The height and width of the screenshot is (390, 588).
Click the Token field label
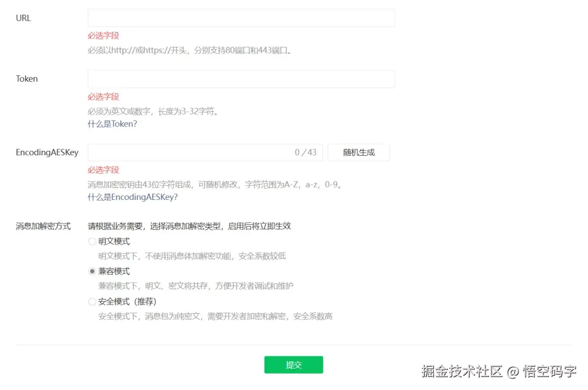(x=26, y=78)
